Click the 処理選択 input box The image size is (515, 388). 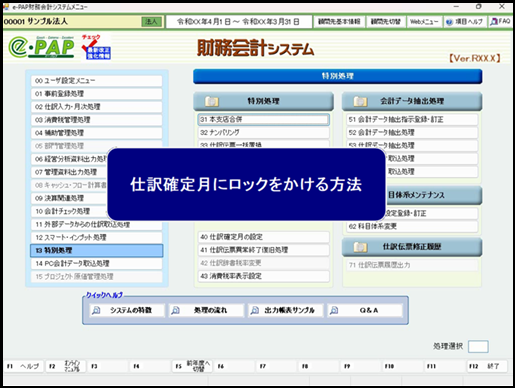coord(478,346)
